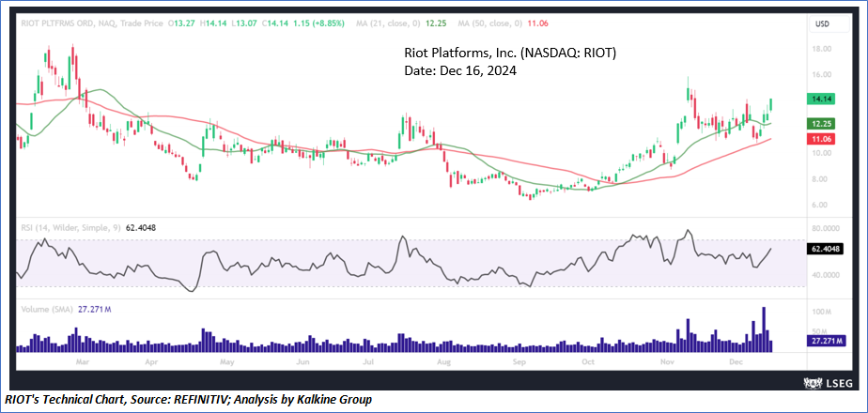Click the tallest December volume bar
Viewport: 868px width, 413px height.
tap(764, 329)
